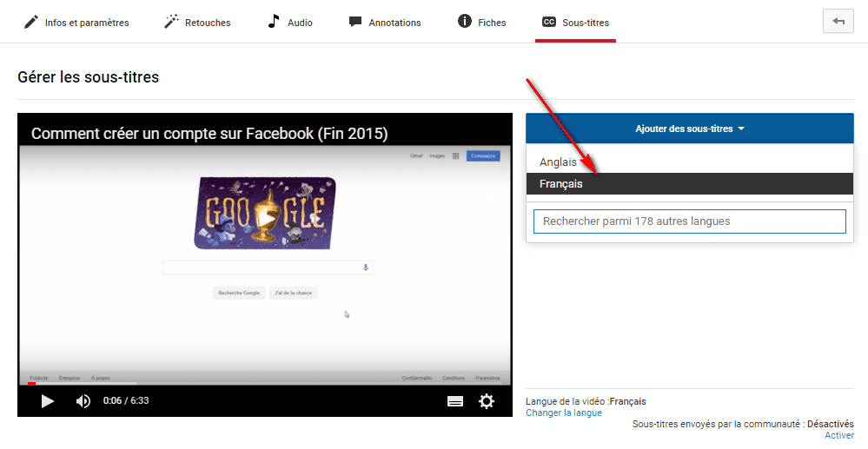Click the Google doodle play thumbnail in video
Screen dimensions: 868x449
[265, 213]
